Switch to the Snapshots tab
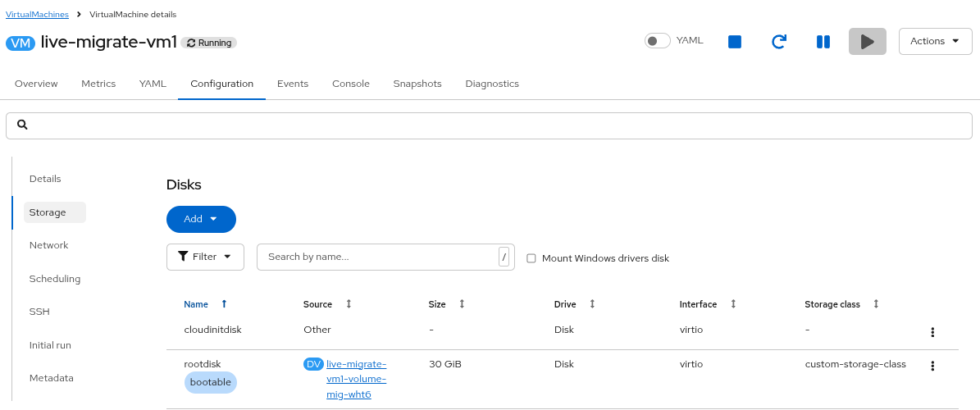The height and width of the screenshot is (410, 980). click(417, 84)
